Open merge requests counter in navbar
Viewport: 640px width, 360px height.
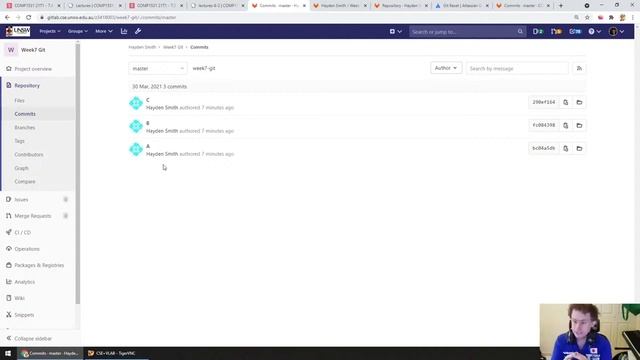pos(556,31)
